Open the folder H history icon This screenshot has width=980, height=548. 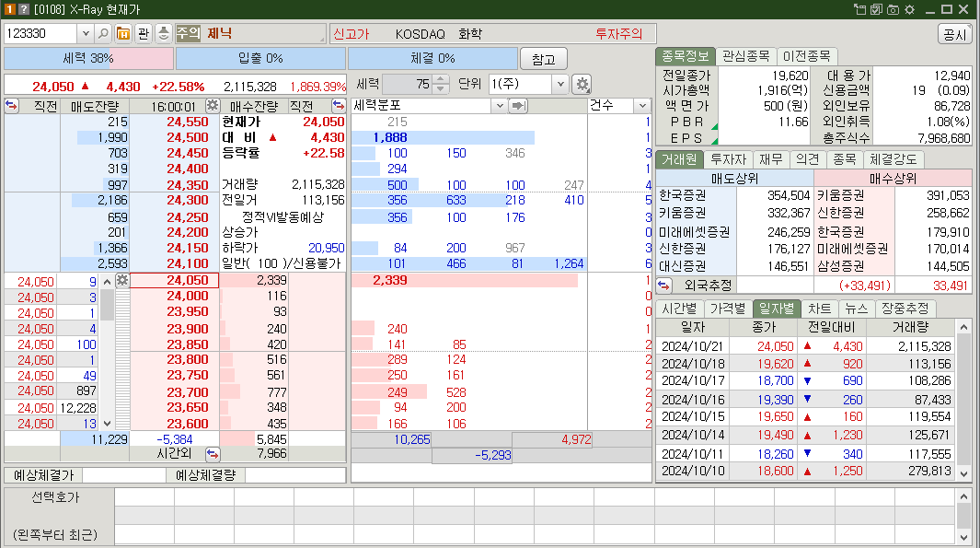123,33
